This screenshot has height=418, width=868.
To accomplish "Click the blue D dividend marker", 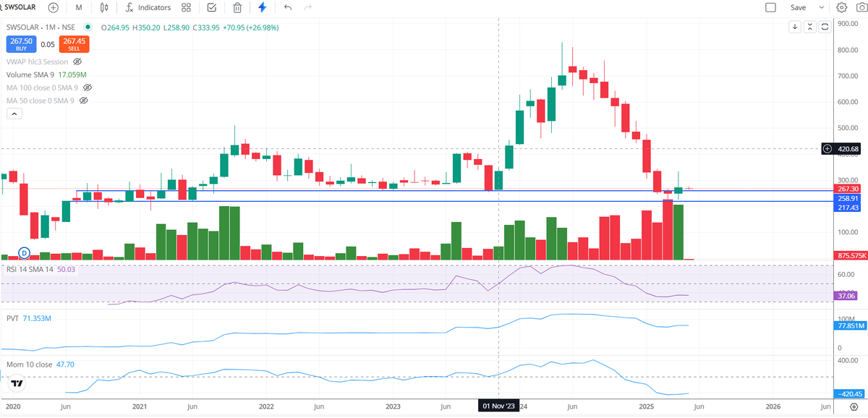I will (x=24, y=252).
